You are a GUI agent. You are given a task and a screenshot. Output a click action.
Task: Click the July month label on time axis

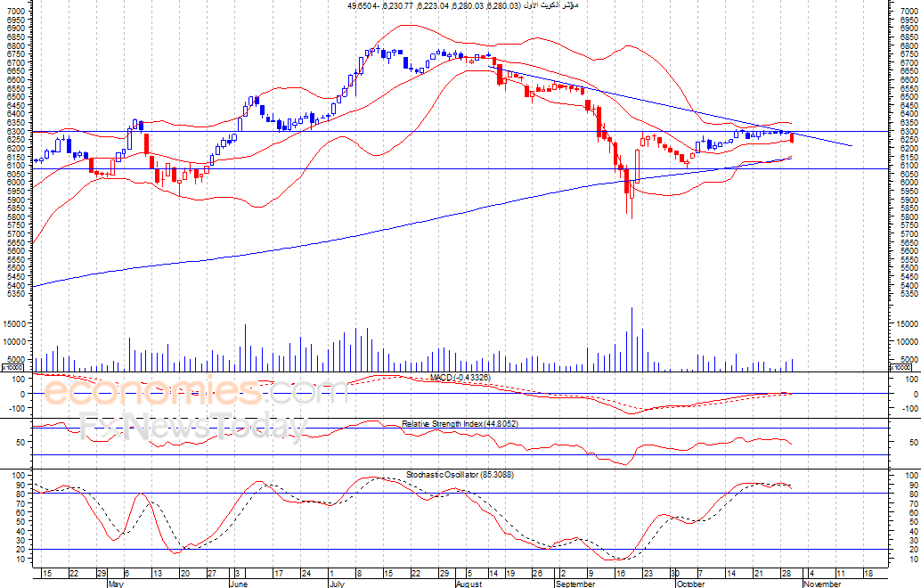click(x=337, y=584)
